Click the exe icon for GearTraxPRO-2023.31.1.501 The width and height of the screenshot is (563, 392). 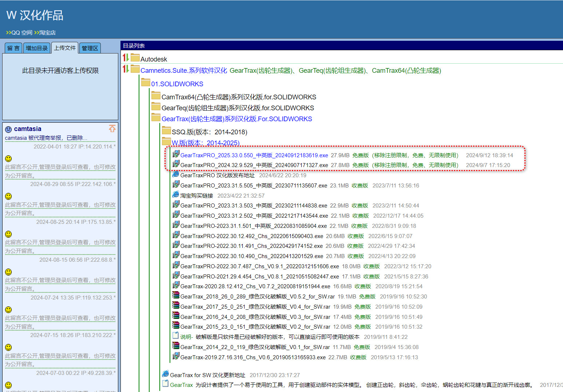coord(176,225)
